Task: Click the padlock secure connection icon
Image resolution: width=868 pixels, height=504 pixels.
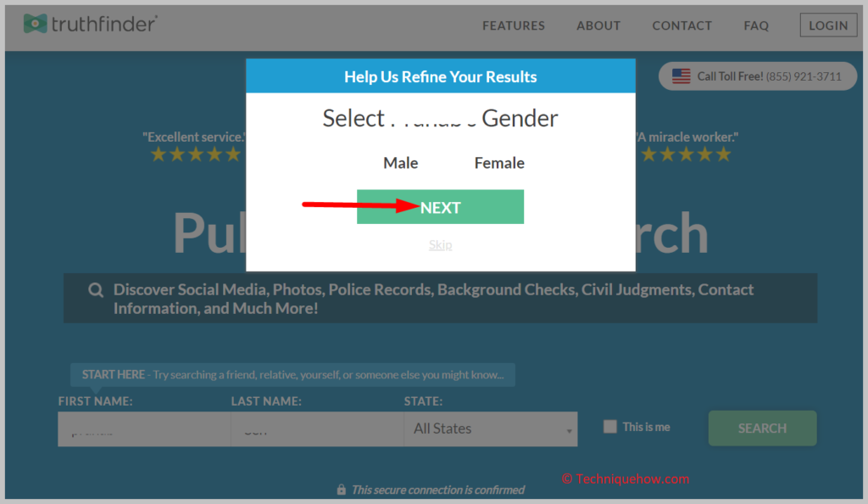Action: (341, 490)
